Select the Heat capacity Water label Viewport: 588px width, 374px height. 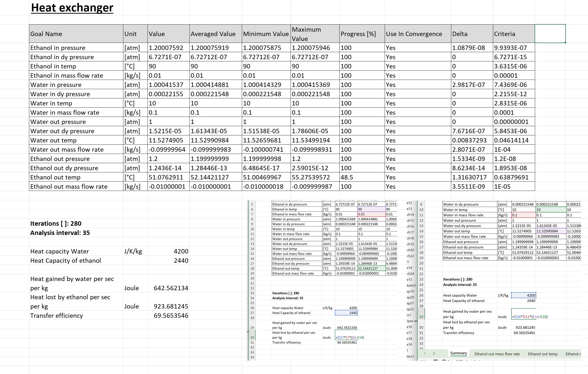pyautogui.click(x=76, y=251)
